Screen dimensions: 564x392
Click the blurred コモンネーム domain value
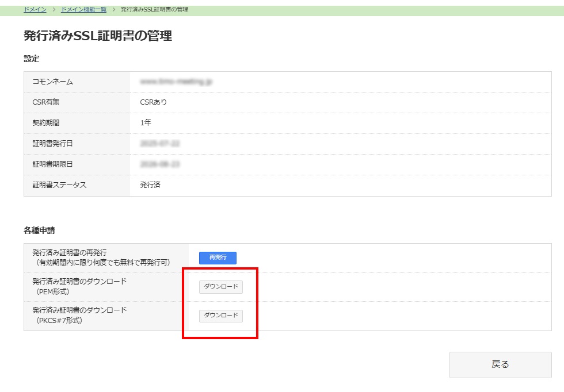point(176,82)
